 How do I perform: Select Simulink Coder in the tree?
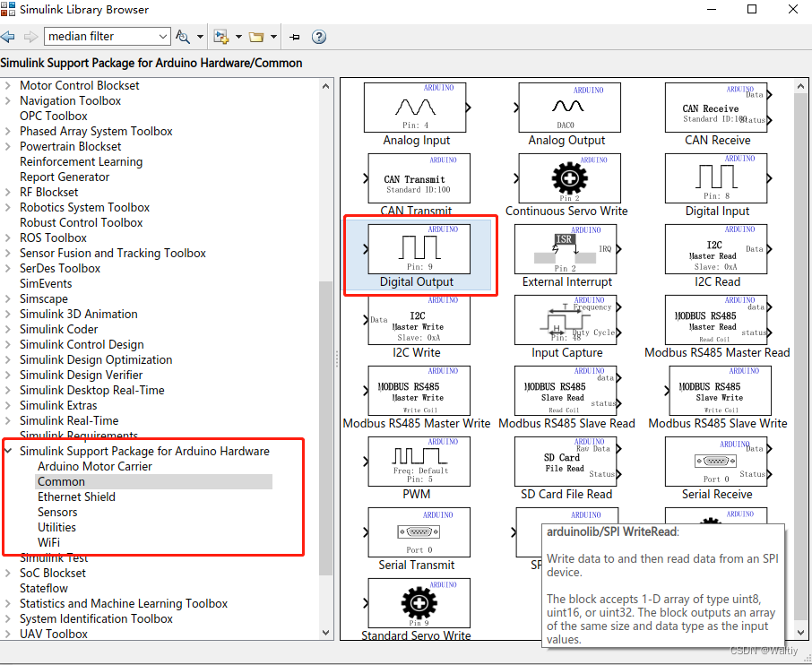(x=58, y=330)
